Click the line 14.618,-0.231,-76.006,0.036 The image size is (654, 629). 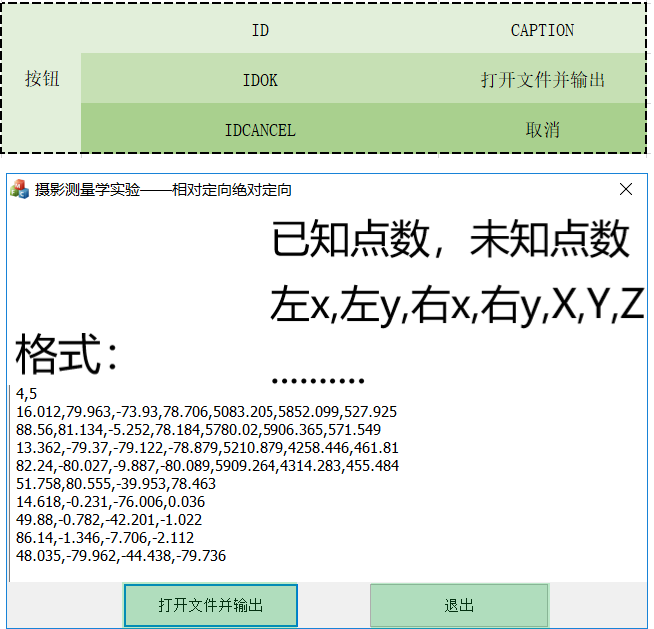point(111,501)
